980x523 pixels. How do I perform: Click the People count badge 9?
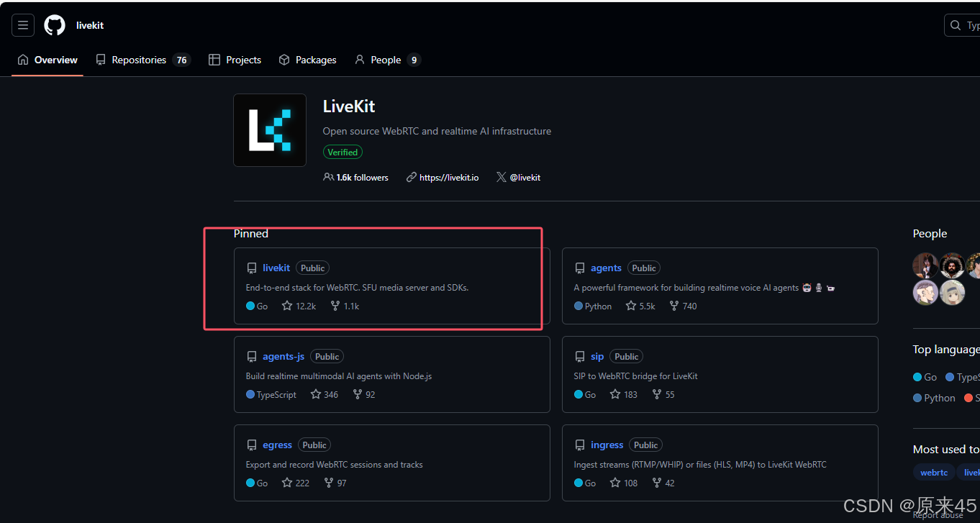(414, 60)
